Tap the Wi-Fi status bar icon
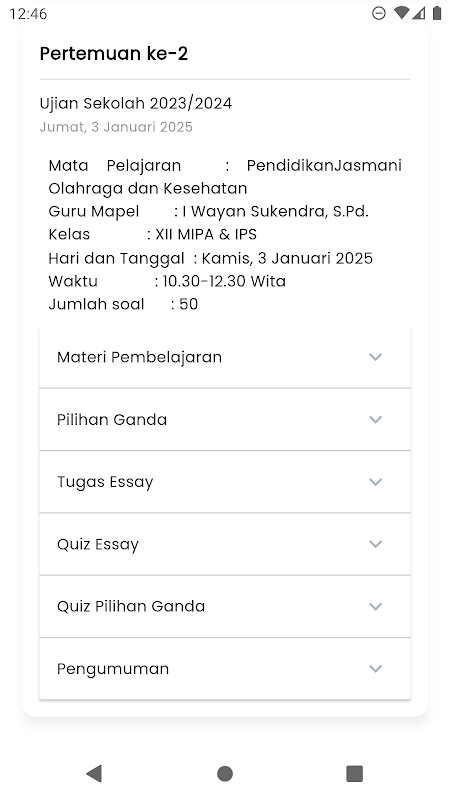This screenshot has width=450, height=800. tap(402, 13)
